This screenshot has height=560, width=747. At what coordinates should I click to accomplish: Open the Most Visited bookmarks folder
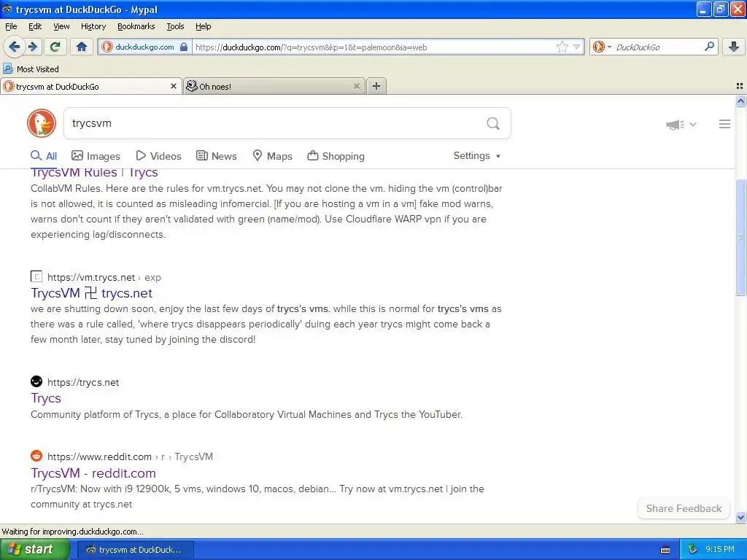31,69
